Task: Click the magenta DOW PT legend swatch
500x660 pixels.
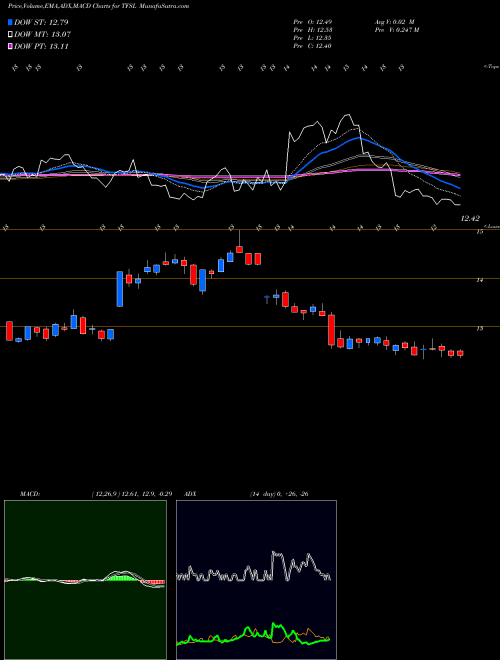Action: click(10, 47)
